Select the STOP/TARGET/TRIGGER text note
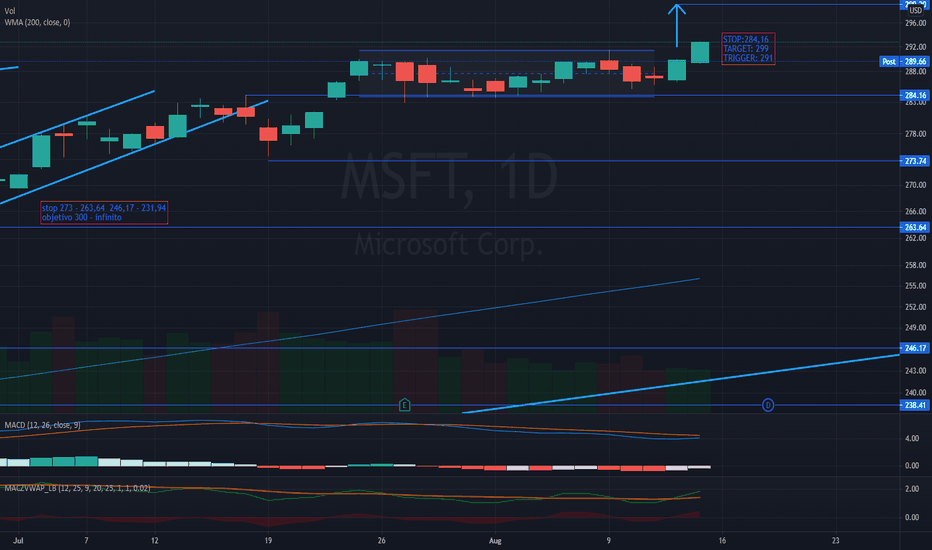932x550 pixels. [748, 49]
